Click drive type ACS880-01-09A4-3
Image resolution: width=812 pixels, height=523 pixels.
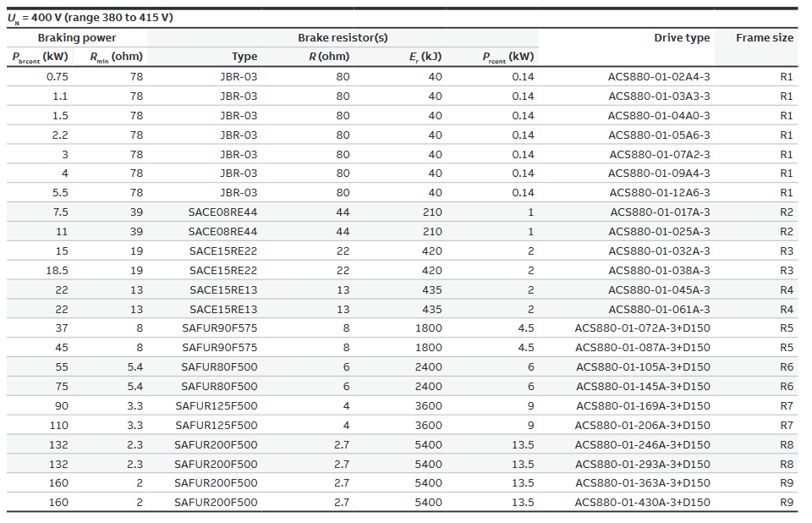click(x=659, y=173)
